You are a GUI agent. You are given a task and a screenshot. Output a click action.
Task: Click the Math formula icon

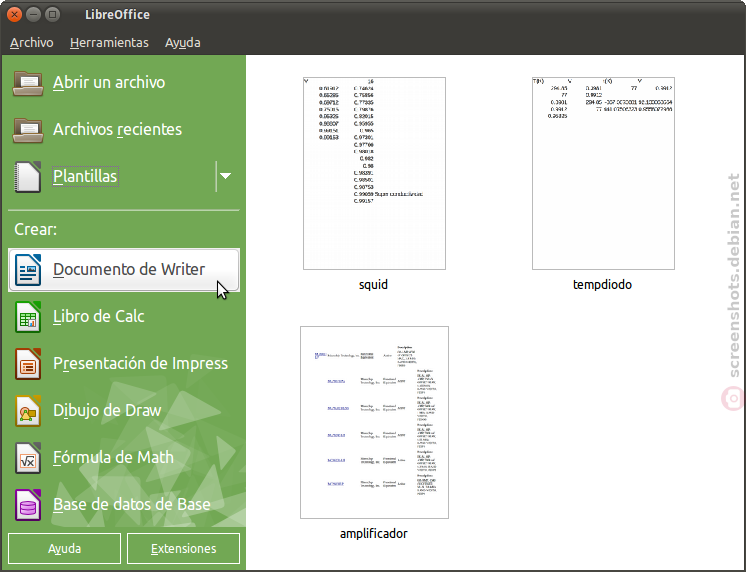click(x=28, y=458)
